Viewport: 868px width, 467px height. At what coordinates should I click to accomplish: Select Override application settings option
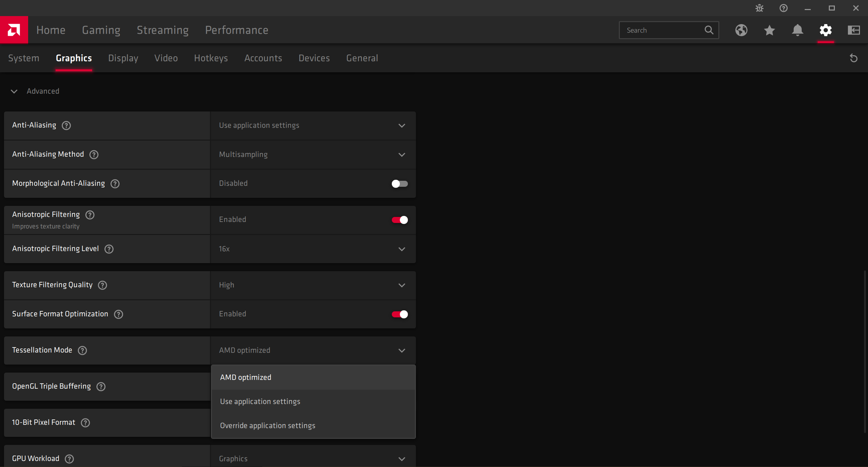268,425
